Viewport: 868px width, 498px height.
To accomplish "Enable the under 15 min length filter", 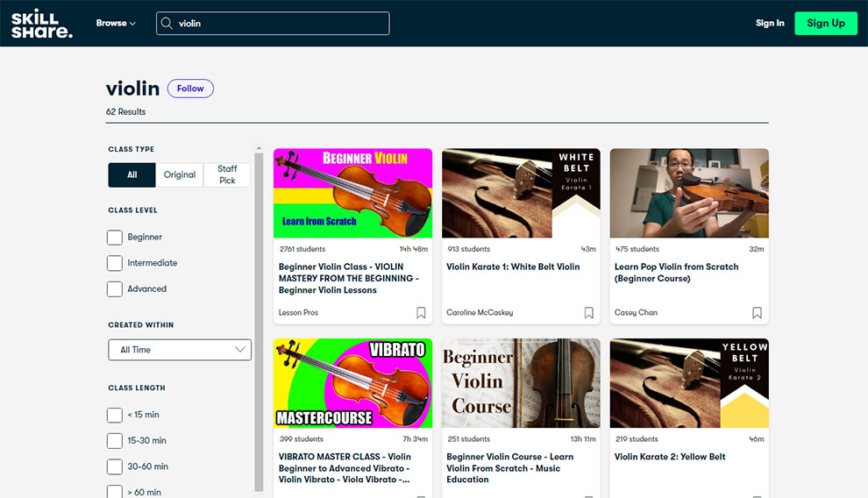I will (x=115, y=415).
